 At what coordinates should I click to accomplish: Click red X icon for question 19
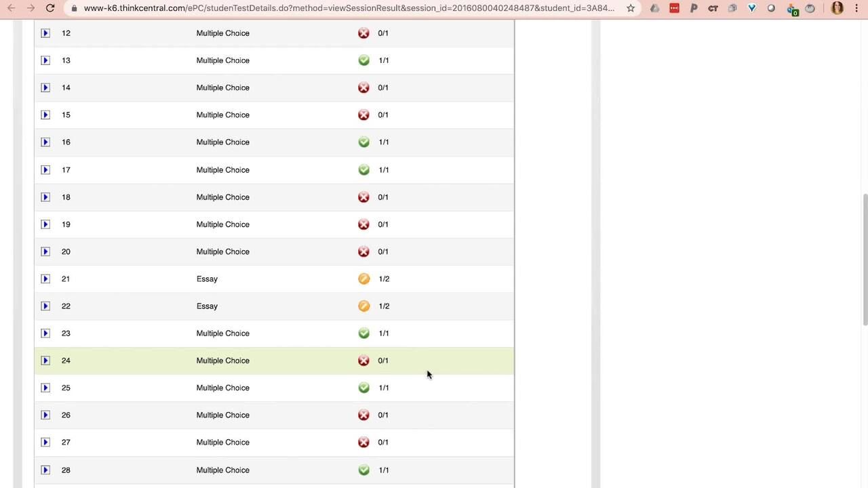[x=364, y=224]
